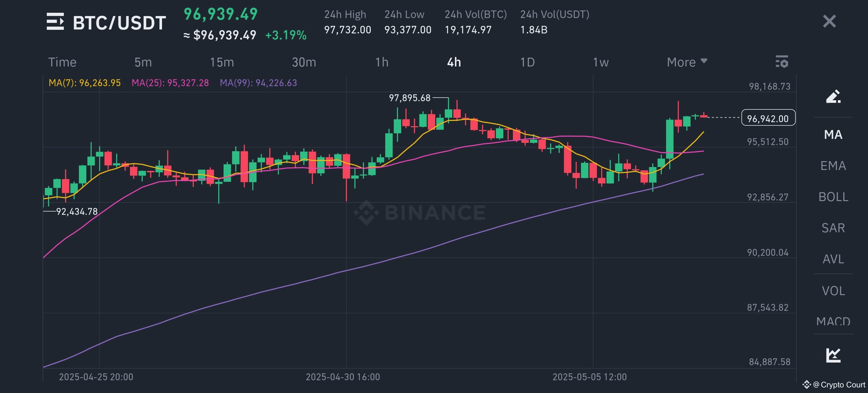The image size is (868, 393).
Task: Click the MA(25) value label
Action: tap(170, 83)
